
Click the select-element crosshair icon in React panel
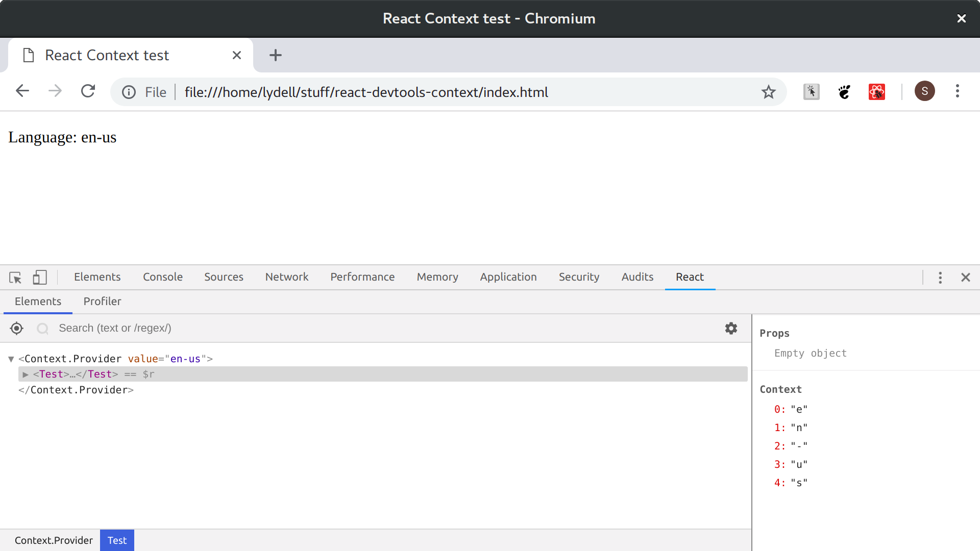pos(16,328)
